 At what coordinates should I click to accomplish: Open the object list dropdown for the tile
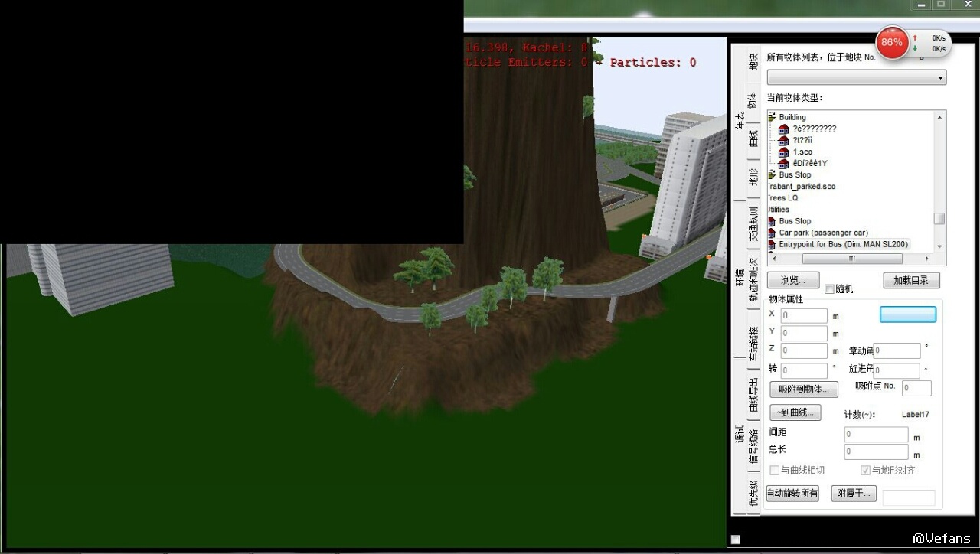(857, 78)
